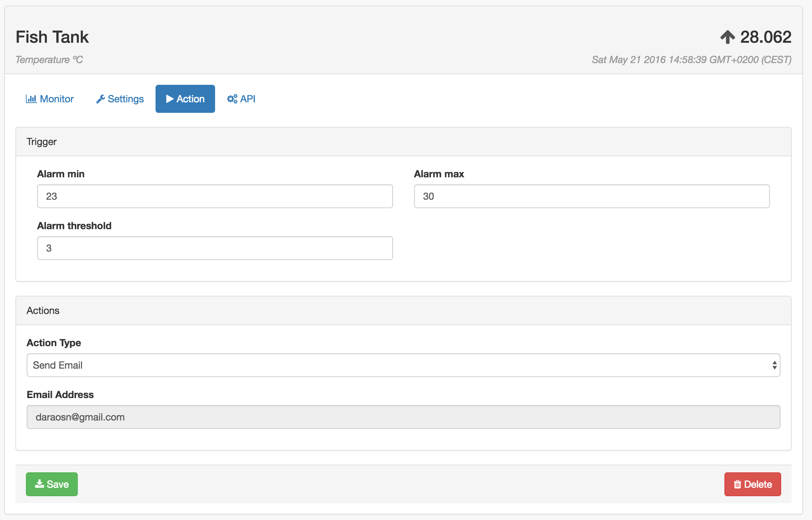Click the Save download icon
This screenshot has height=520, width=812.
pos(39,484)
